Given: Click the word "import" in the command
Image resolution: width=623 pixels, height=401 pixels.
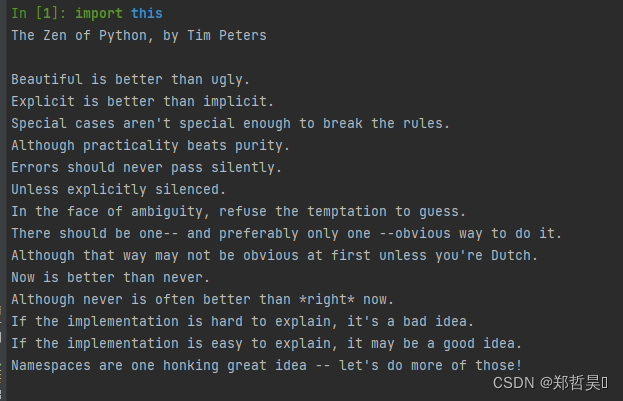Looking at the screenshot, I should pos(99,14).
